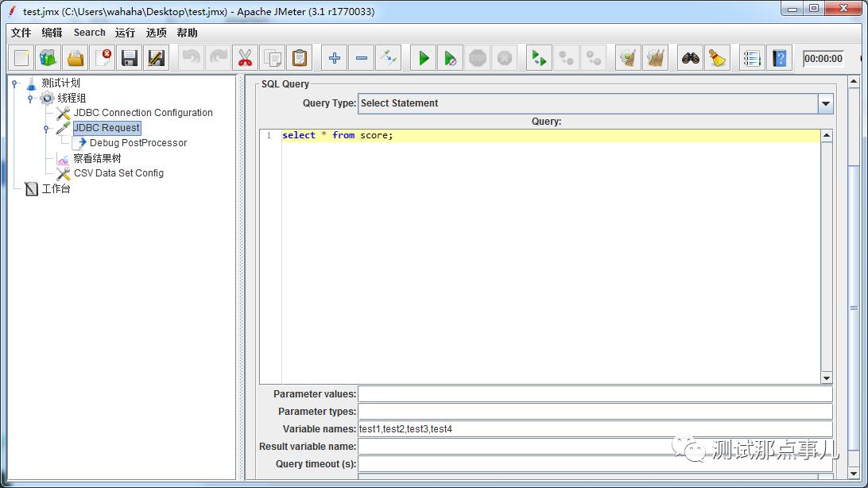The image size is (868, 488).
Task: Click the Function Helper dialog icon
Action: tap(752, 57)
